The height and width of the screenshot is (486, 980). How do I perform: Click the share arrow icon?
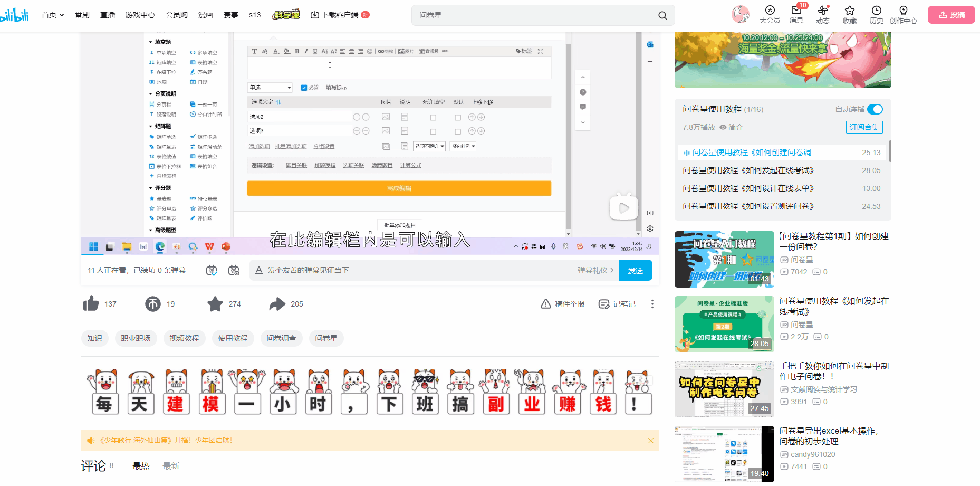(x=277, y=304)
